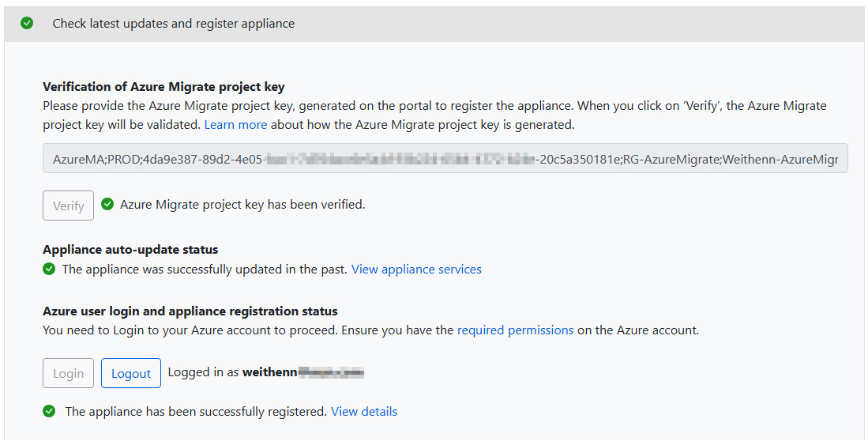868x445 pixels.
Task: Open View details link for registration
Action: (x=364, y=412)
